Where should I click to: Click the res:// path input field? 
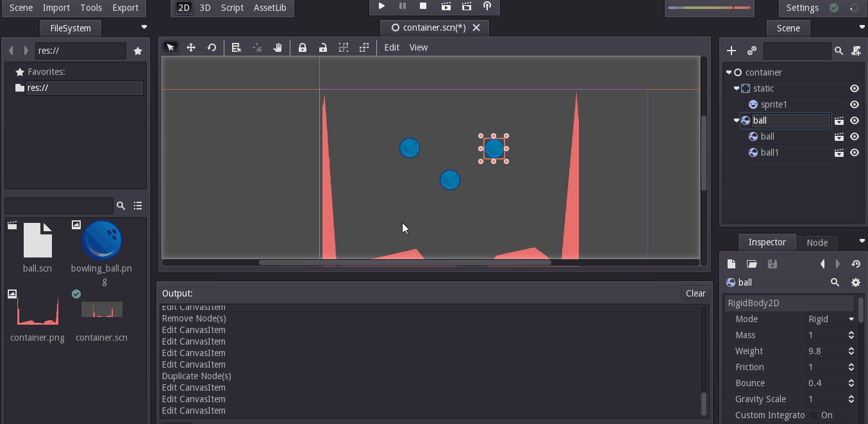click(x=81, y=51)
